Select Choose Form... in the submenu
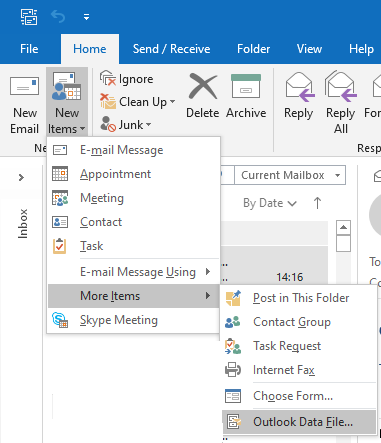The width and height of the screenshot is (381, 443). click(299, 396)
